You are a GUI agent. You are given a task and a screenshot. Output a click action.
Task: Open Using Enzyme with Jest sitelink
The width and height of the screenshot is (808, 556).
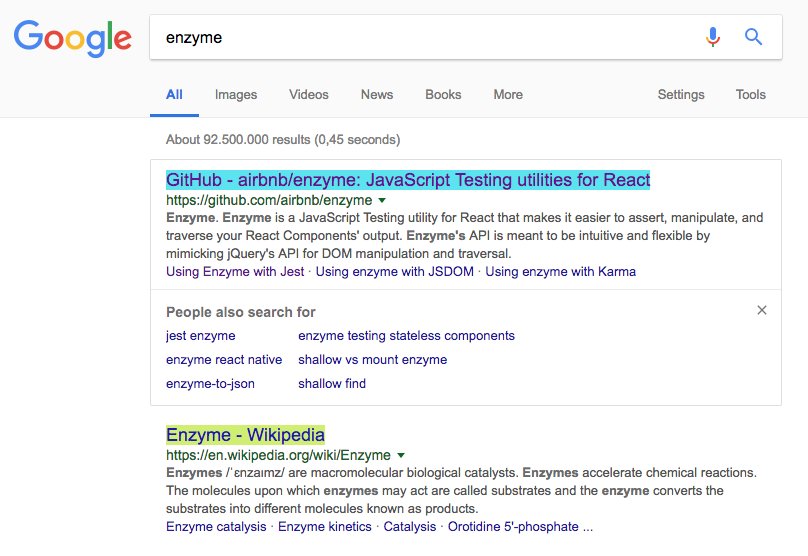tap(235, 272)
